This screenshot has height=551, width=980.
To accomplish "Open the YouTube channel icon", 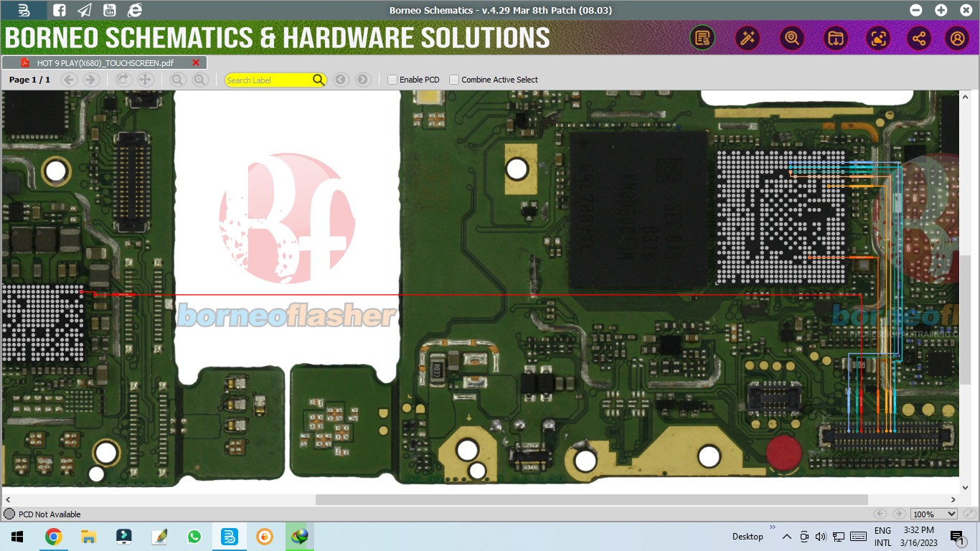I will pos(109,10).
